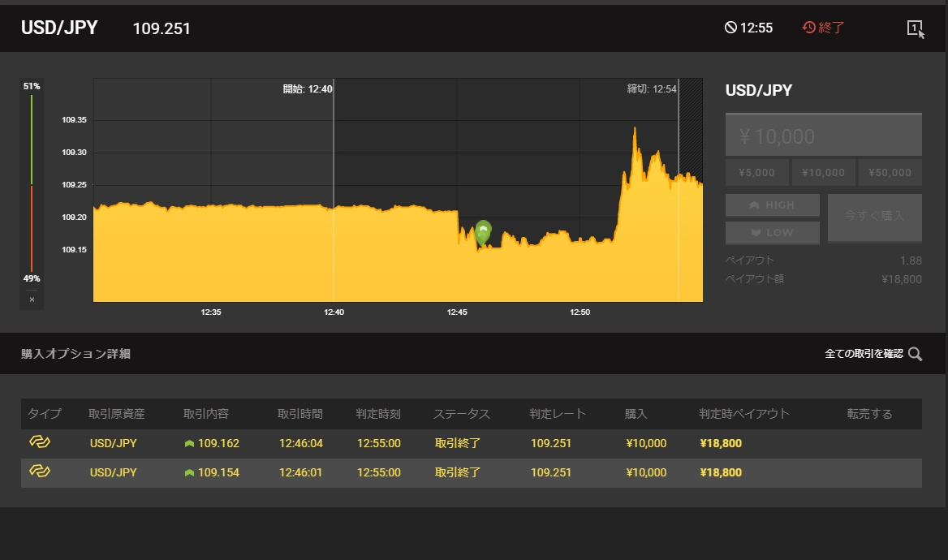Click the 12:55 expiry clock icon

[x=730, y=28]
